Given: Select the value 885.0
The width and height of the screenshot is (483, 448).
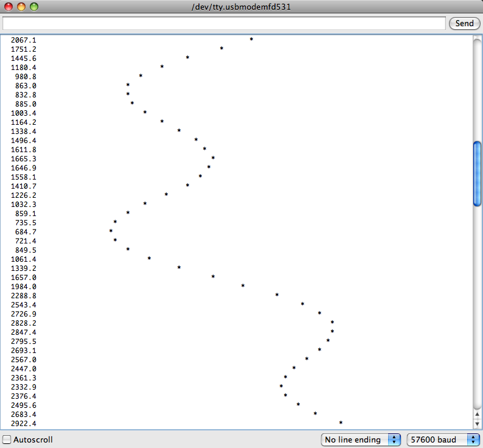Looking at the screenshot, I should pos(26,104).
